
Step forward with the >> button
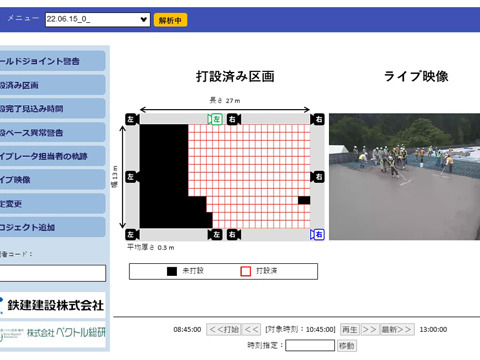point(370,329)
